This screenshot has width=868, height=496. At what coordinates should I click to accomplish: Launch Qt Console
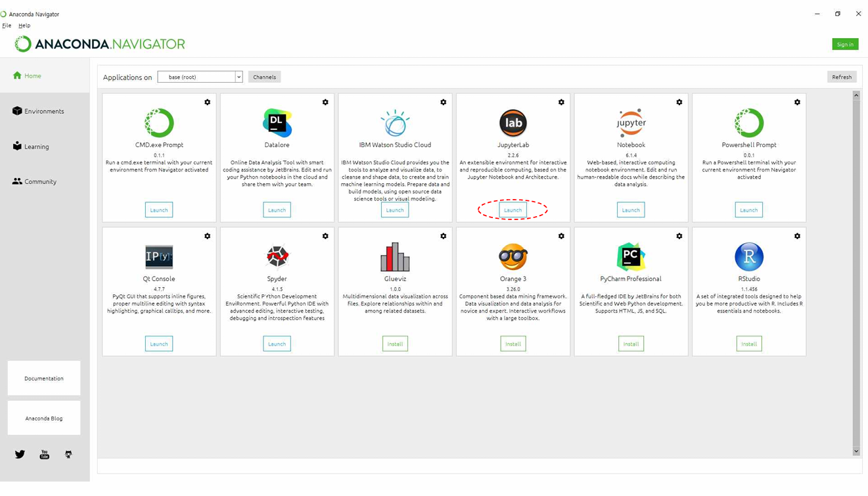click(159, 344)
